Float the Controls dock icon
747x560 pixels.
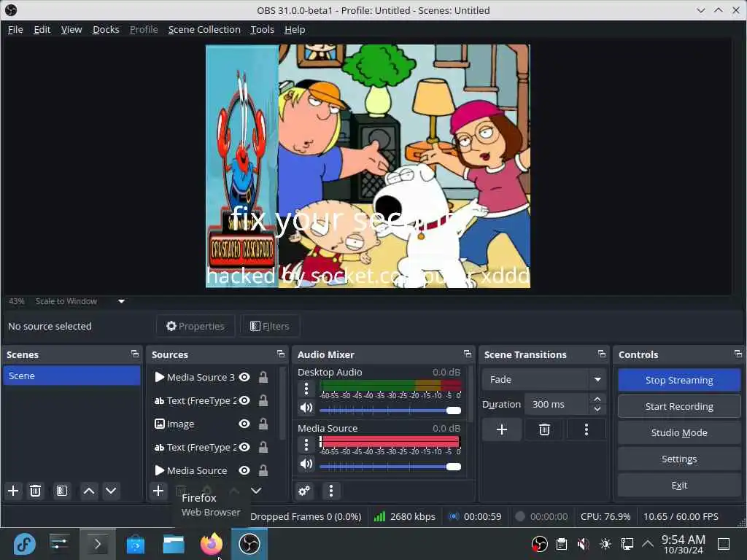click(738, 354)
